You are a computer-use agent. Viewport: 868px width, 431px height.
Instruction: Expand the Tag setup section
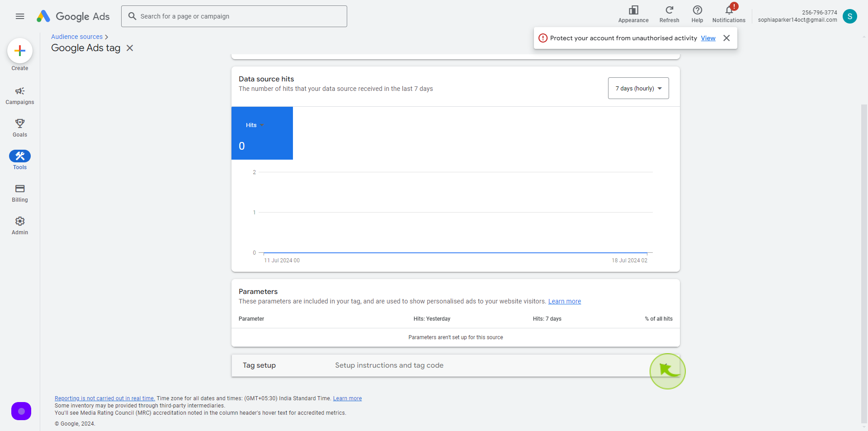click(x=456, y=365)
